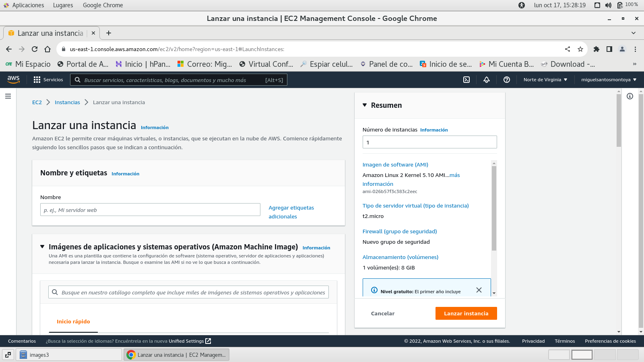Open the AWS help question mark icon
The height and width of the screenshot is (362, 644).
tap(507, 80)
